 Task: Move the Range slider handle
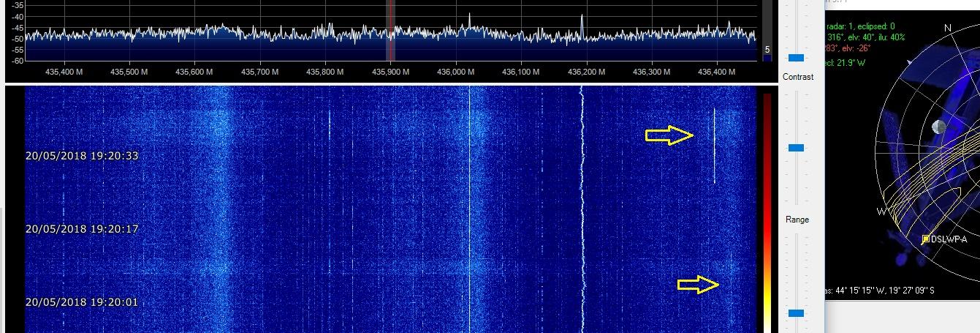click(x=797, y=313)
